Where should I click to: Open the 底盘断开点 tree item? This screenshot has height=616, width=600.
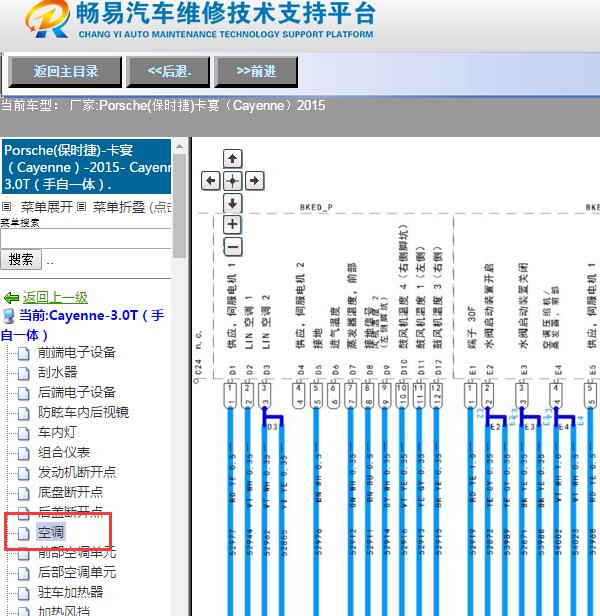coord(70,492)
